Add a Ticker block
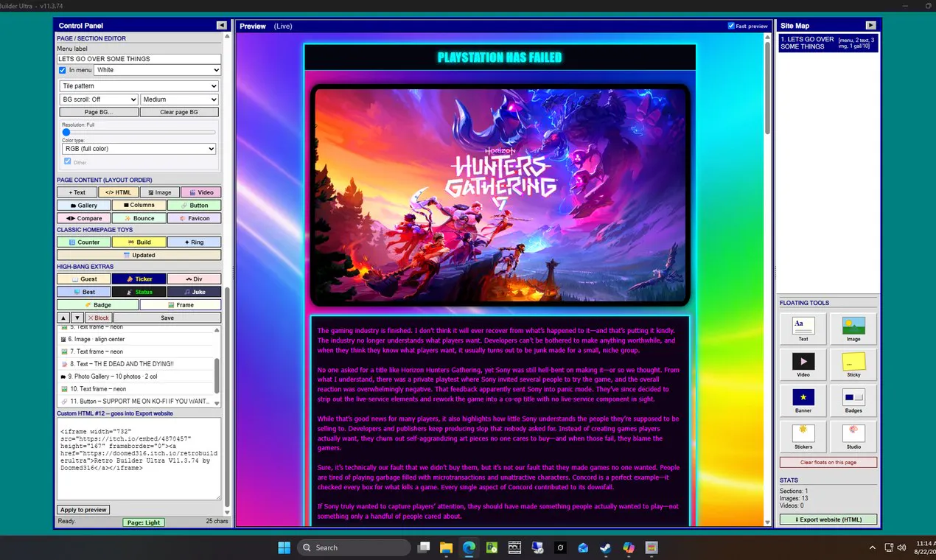This screenshot has height=560, width=936. [x=139, y=279]
